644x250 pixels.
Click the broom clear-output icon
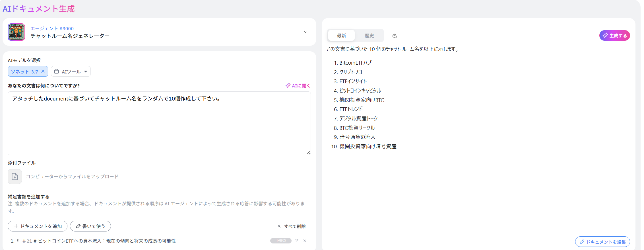(x=395, y=36)
